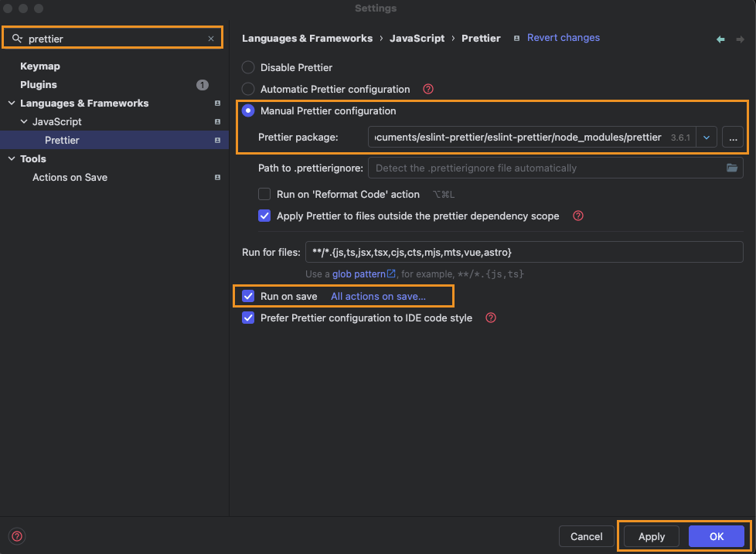Open Actions on Save settings

pos(70,177)
